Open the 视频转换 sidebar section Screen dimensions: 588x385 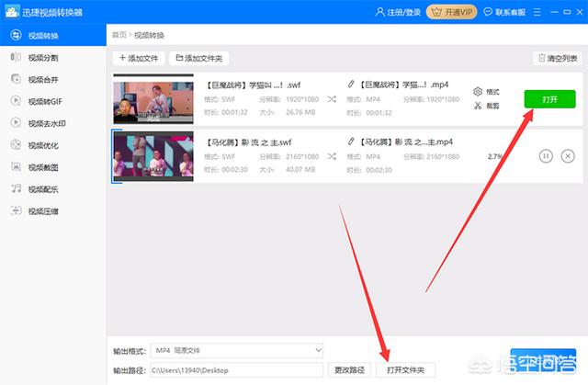coord(53,35)
